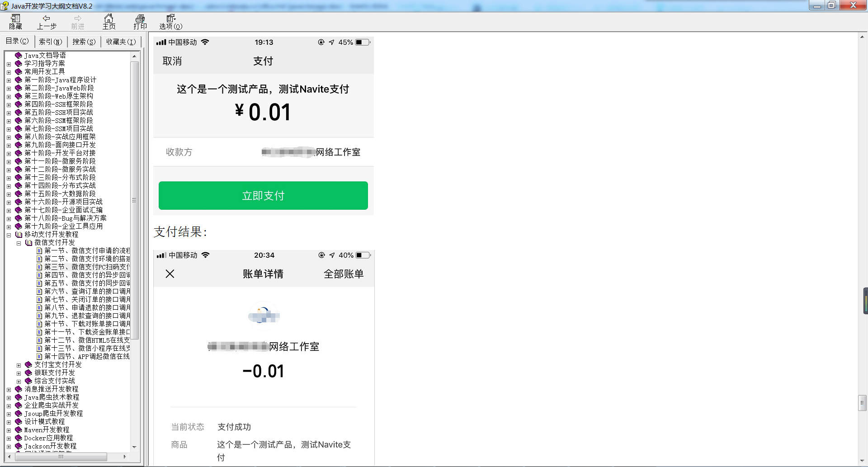
Task: Click the green 立即支付 button
Action: [x=263, y=195]
